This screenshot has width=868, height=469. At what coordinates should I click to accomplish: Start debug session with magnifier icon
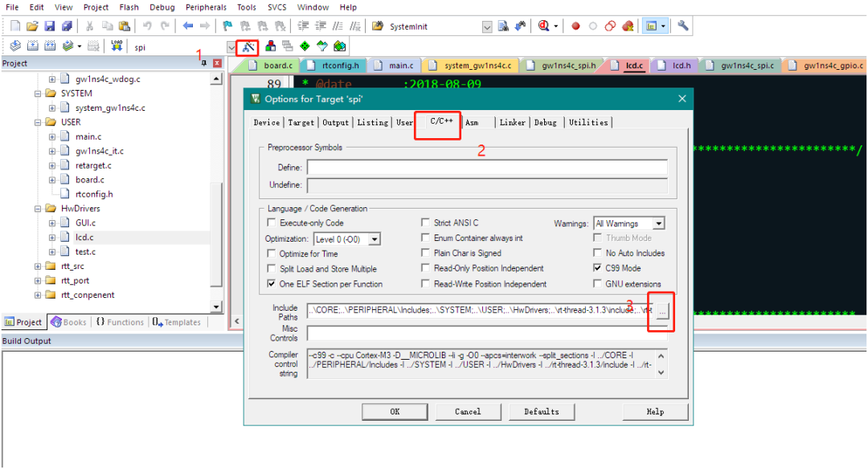(x=543, y=26)
